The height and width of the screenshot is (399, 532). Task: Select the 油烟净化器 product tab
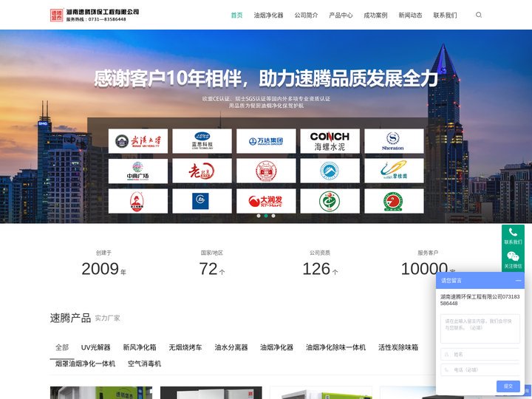pos(276,347)
